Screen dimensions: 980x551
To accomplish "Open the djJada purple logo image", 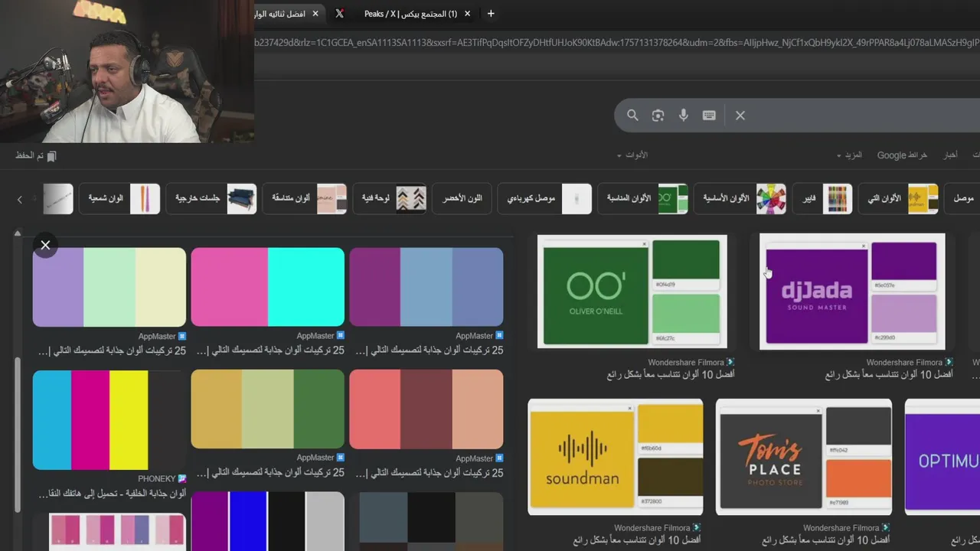I will (x=852, y=292).
